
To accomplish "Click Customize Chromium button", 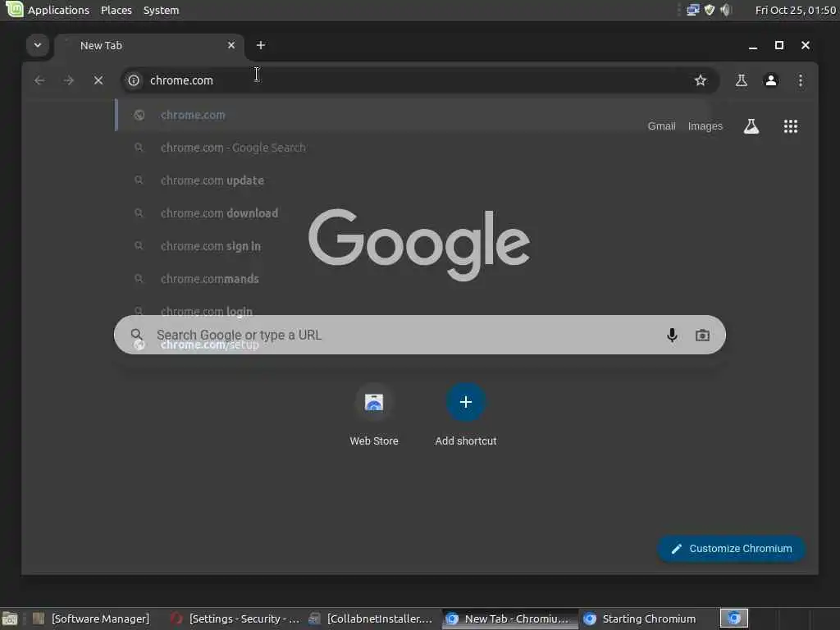I will (731, 549).
